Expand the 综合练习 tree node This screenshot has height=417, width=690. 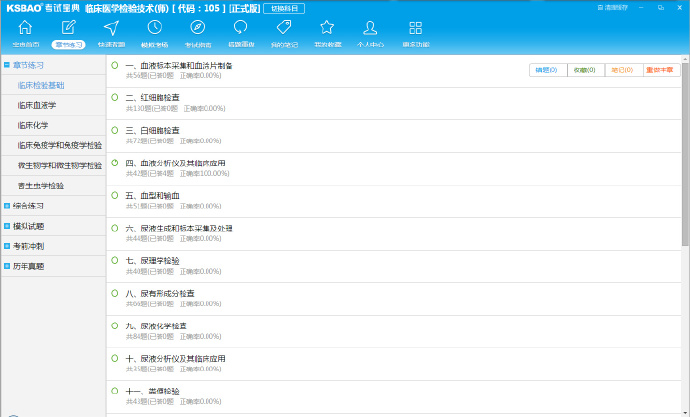coord(7,206)
